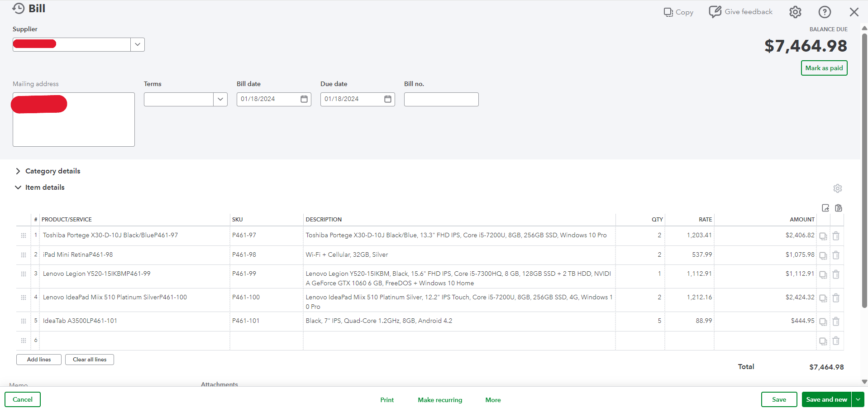Image resolution: width=868 pixels, height=413 pixels.
Task: Click the Bill date calendar icon
Action: click(304, 99)
